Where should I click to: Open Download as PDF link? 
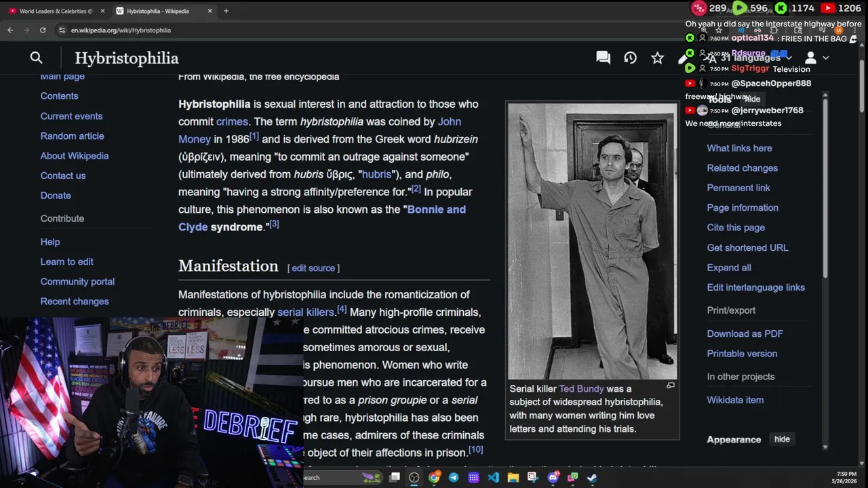[x=745, y=333]
